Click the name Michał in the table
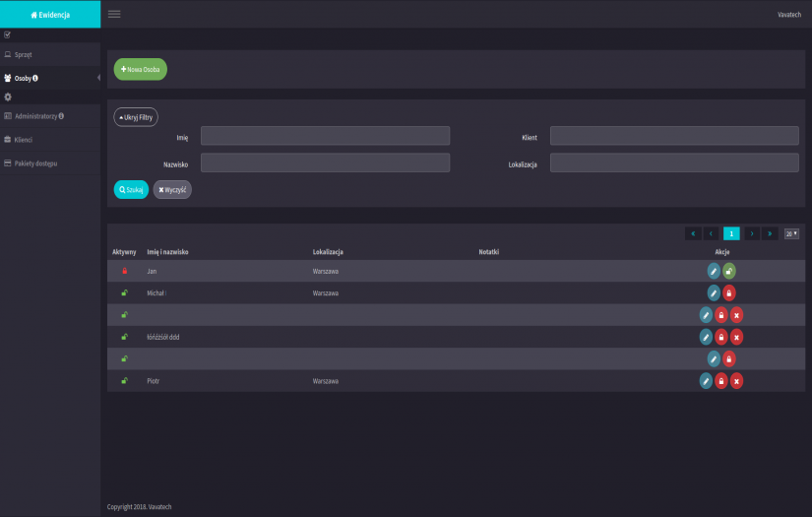The image size is (812, 517). pos(156,293)
